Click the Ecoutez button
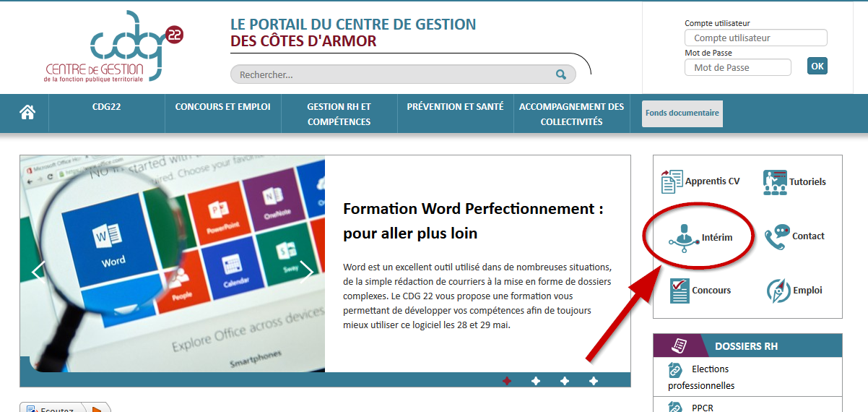This screenshot has height=412, width=868. [x=65, y=407]
